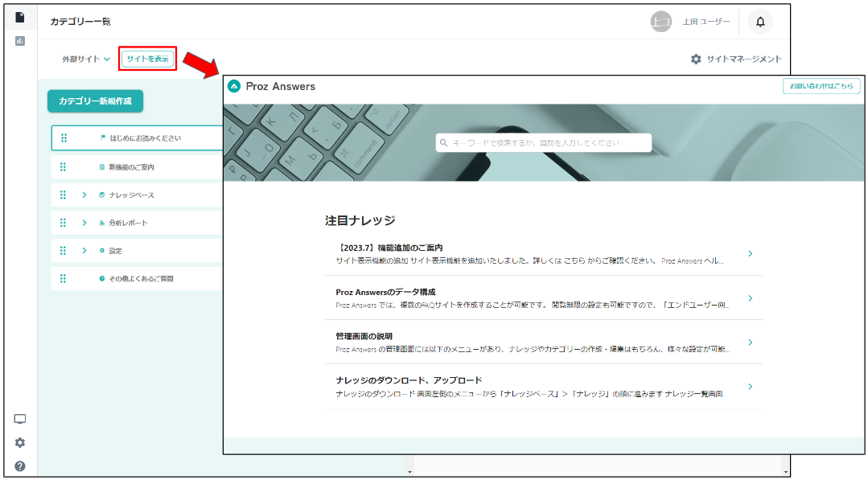Click the chart icon beside 分析レポート
This screenshot has height=480, width=868.
coord(102,223)
